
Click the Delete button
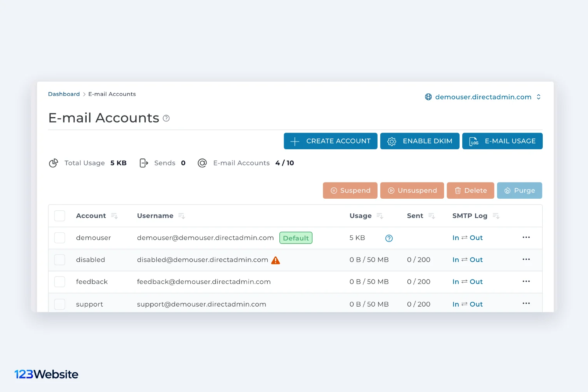pyautogui.click(x=470, y=191)
